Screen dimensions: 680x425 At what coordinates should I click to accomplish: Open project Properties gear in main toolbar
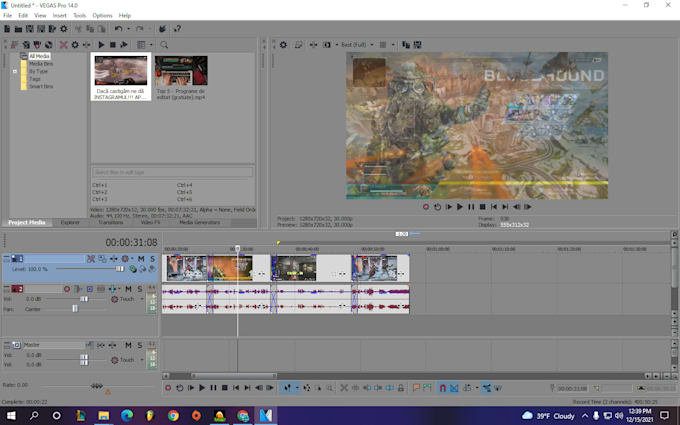tap(64, 29)
